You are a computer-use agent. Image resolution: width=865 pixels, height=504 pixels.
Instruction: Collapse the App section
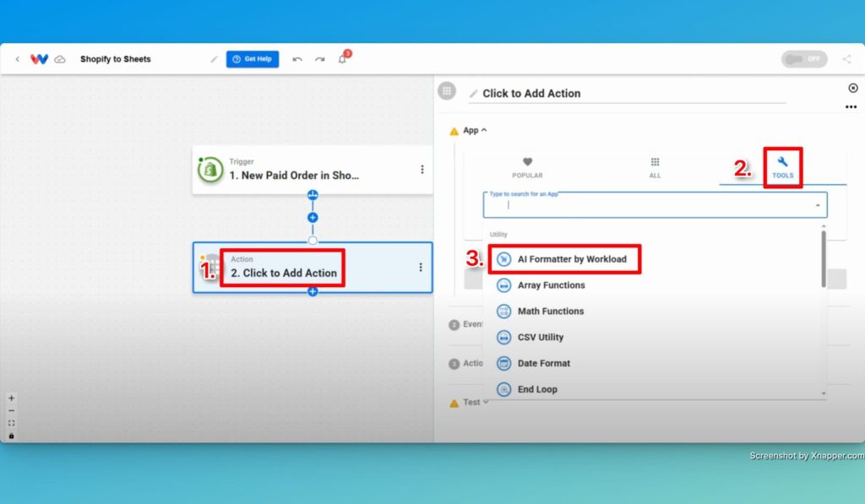pyautogui.click(x=475, y=131)
